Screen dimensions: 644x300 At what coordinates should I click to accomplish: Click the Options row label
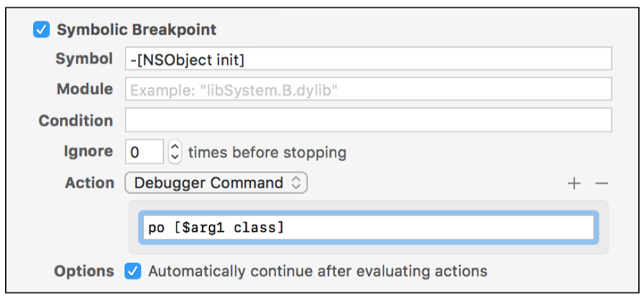click(x=84, y=271)
